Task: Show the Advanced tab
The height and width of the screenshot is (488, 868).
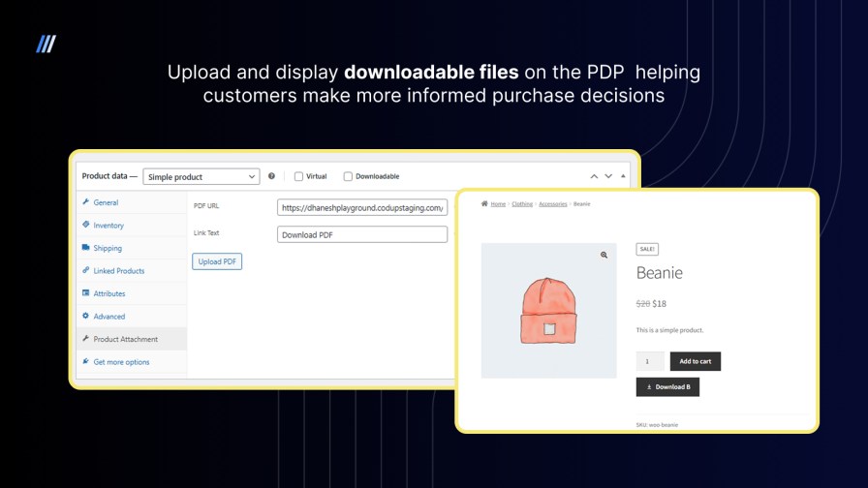Action: [132, 316]
